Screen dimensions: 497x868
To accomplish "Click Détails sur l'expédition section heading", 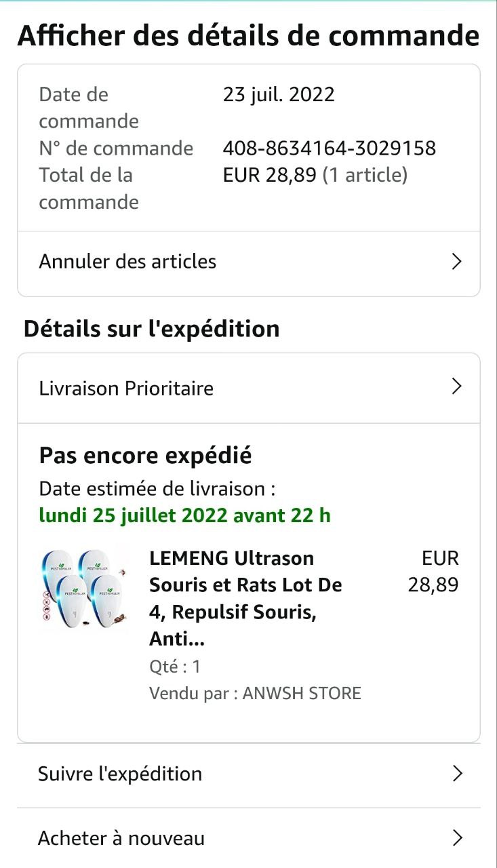I will point(152,329).
